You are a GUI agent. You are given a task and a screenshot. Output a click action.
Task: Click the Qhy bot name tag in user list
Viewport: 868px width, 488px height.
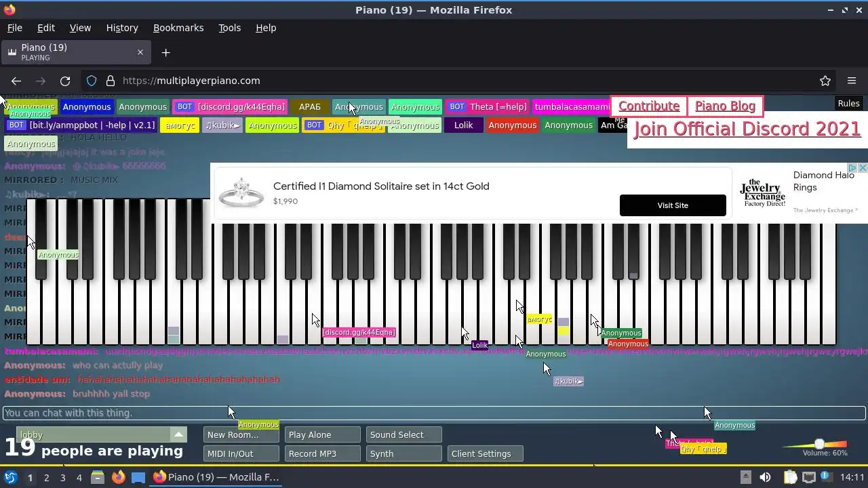(x=343, y=125)
